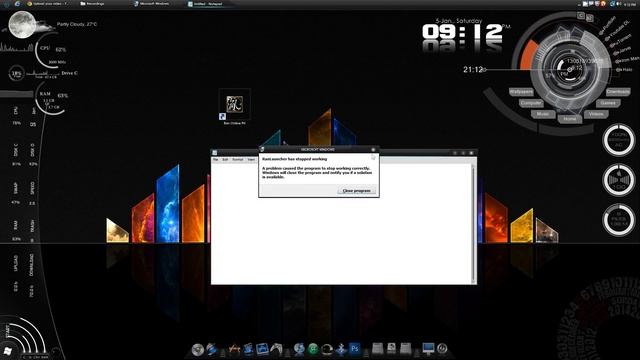Click the gray globe browser dock icon
The image size is (640, 360).
coord(299,349)
